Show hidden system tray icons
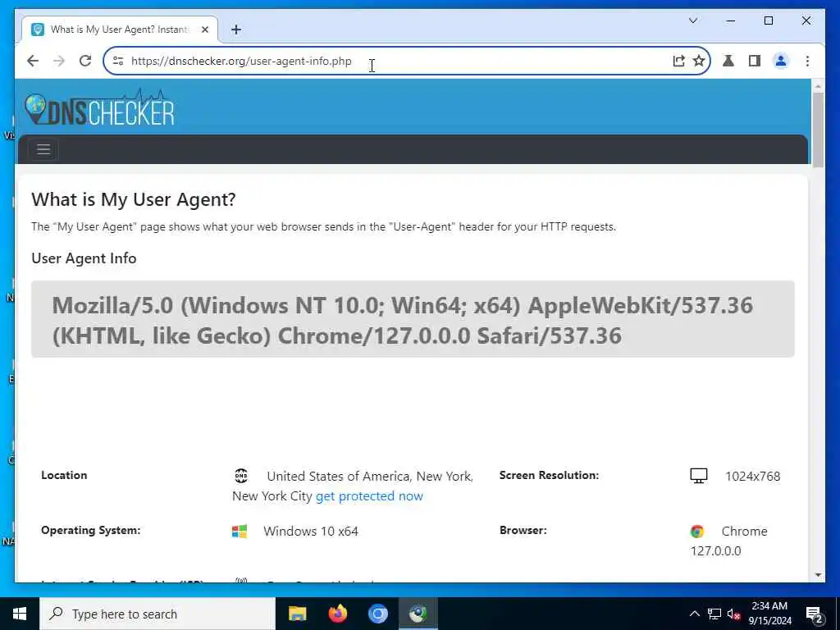This screenshot has width=840, height=630. (694, 614)
